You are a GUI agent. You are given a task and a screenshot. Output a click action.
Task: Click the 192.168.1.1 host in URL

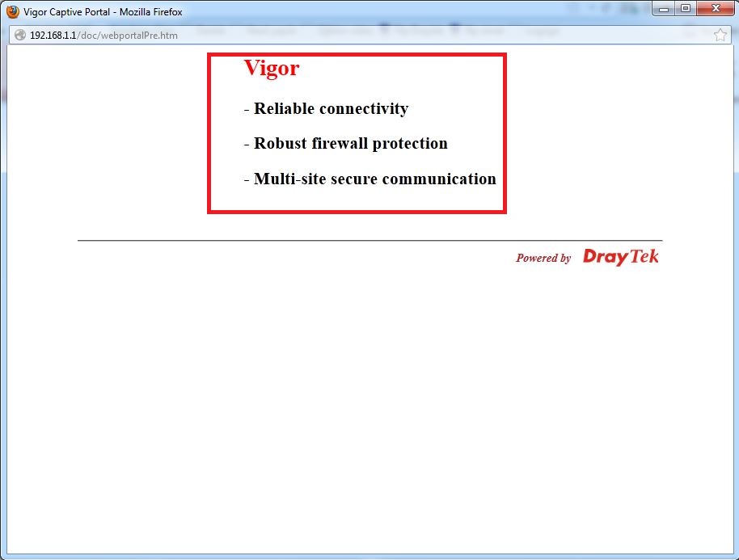coord(53,36)
